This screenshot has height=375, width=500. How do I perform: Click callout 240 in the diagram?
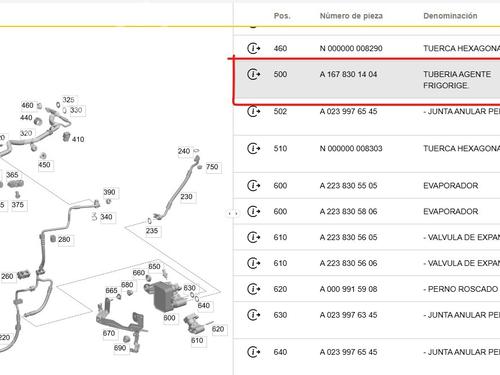184,151
